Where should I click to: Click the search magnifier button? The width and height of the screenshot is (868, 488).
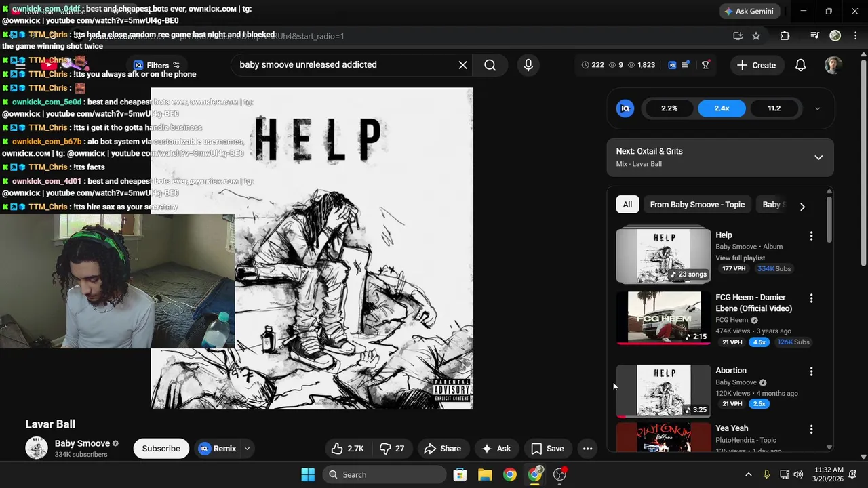point(490,65)
